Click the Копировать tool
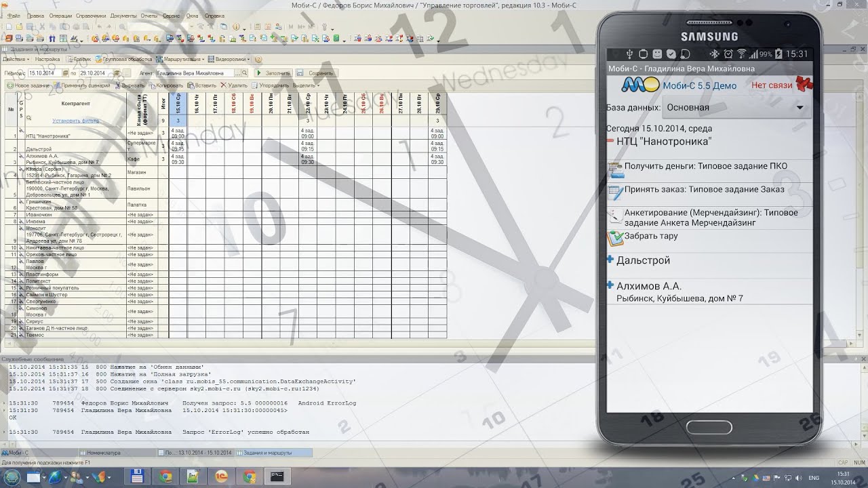Image resolution: width=868 pixels, height=488 pixels. click(165, 86)
